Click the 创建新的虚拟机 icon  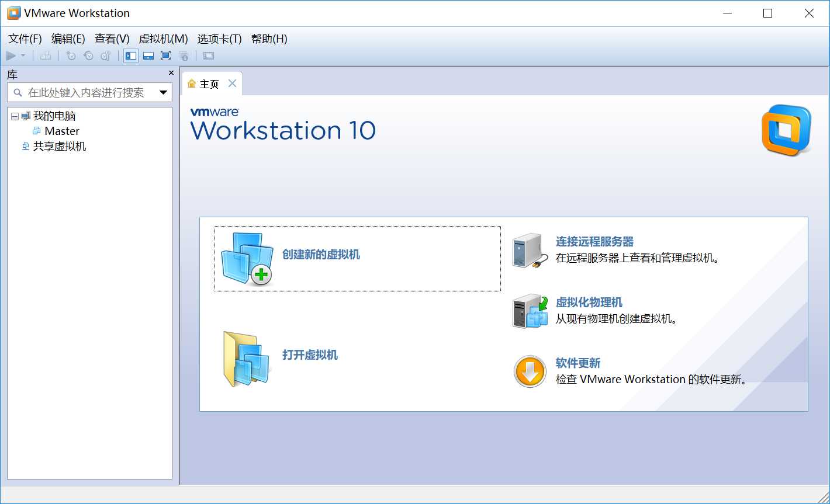(247, 259)
